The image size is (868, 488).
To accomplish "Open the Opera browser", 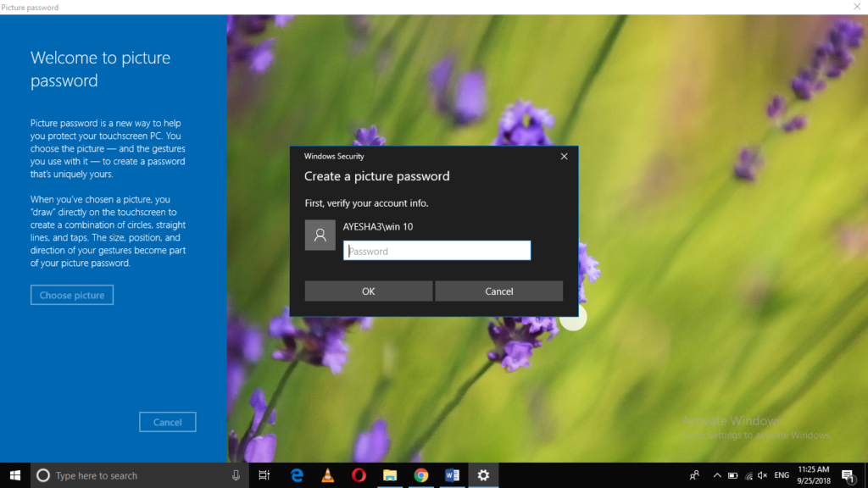I will [359, 475].
